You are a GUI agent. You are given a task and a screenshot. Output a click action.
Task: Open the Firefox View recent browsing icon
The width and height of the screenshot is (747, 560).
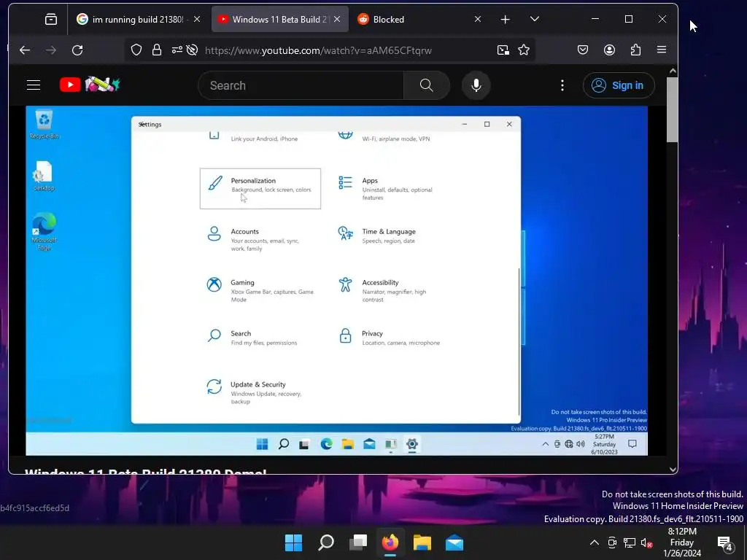coord(51,19)
